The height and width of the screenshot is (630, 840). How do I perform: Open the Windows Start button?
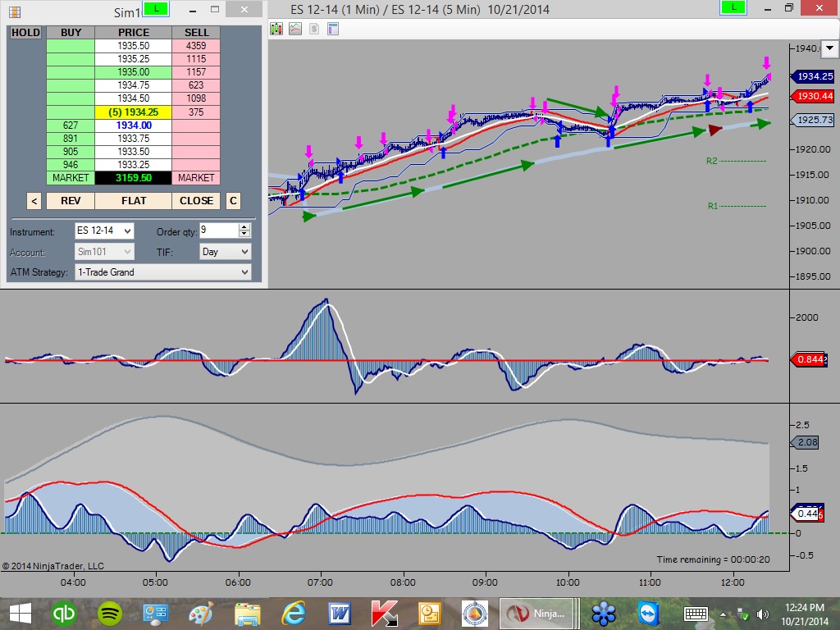pos(21,614)
